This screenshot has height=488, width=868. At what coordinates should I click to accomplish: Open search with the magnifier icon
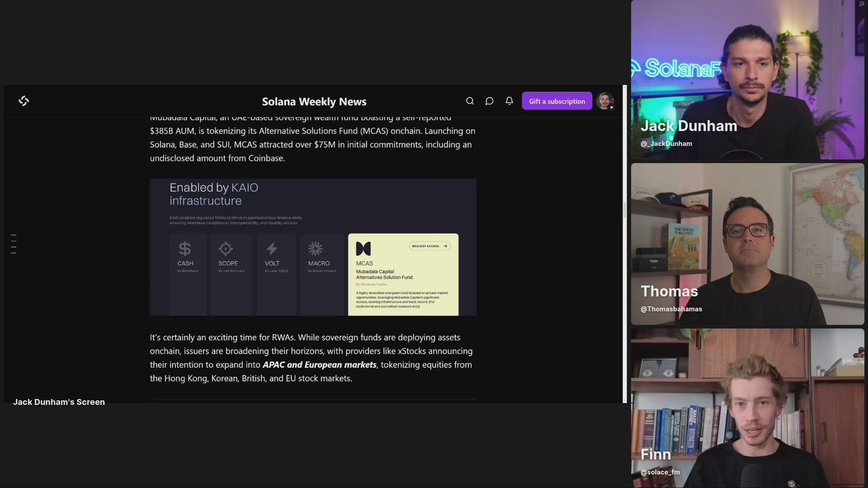[470, 101]
